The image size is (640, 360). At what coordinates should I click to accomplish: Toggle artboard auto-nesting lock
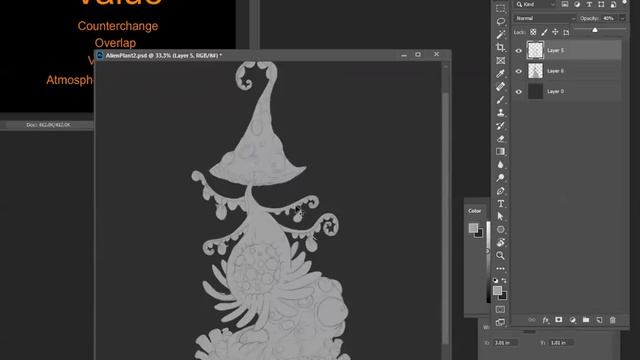(x=566, y=32)
